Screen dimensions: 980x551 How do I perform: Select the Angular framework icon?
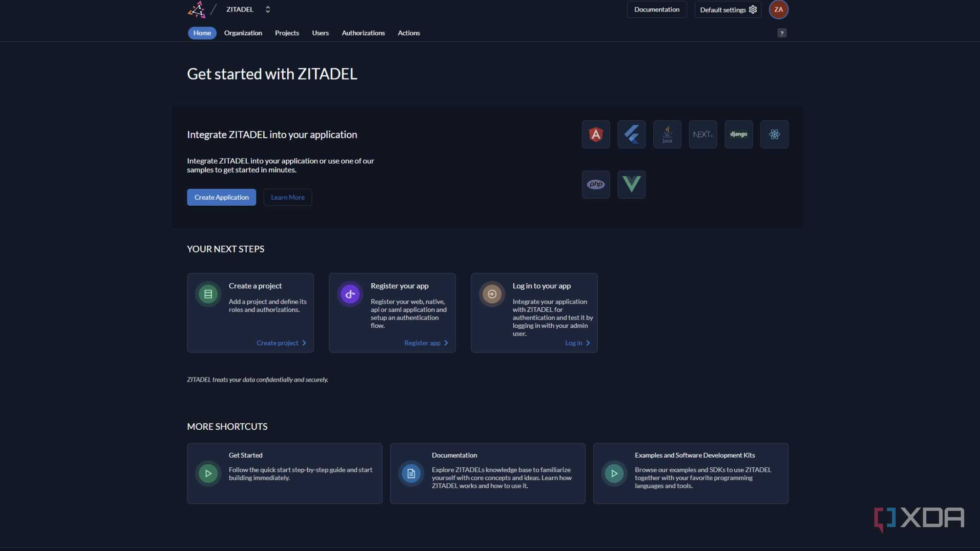coord(595,134)
